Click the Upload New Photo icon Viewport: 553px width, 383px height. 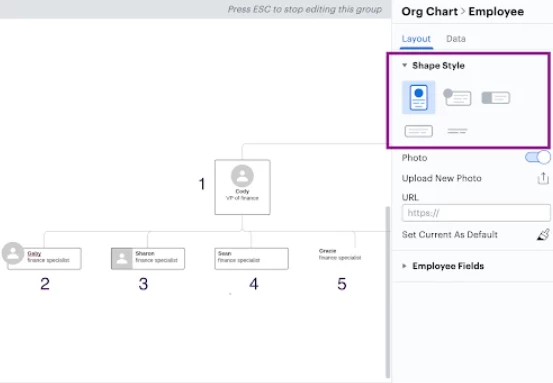coord(543,178)
